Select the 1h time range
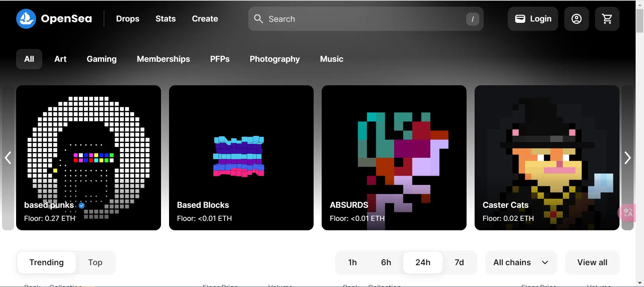The height and width of the screenshot is (287, 644). 352,262
